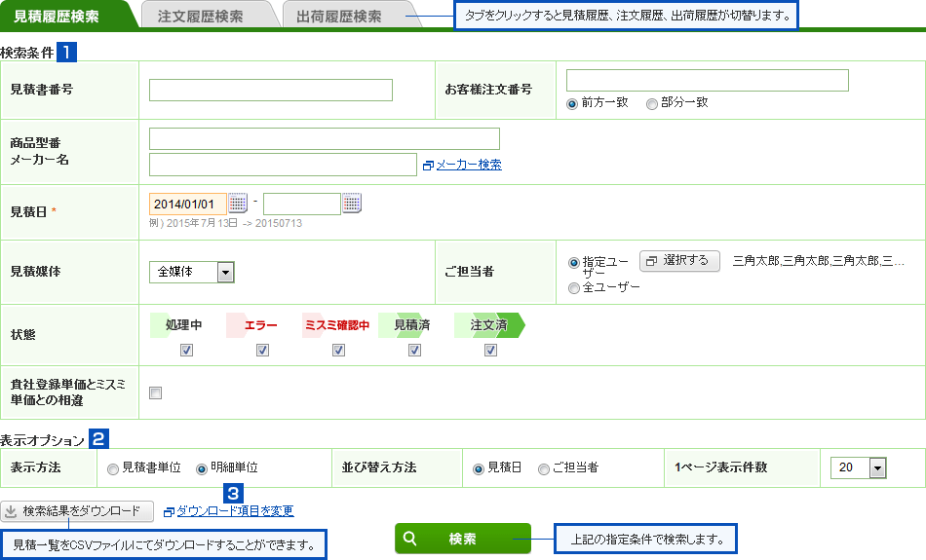The image size is (926, 560).
Task: Open the メーカー検索 link
Action: pyautogui.click(x=468, y=165)
